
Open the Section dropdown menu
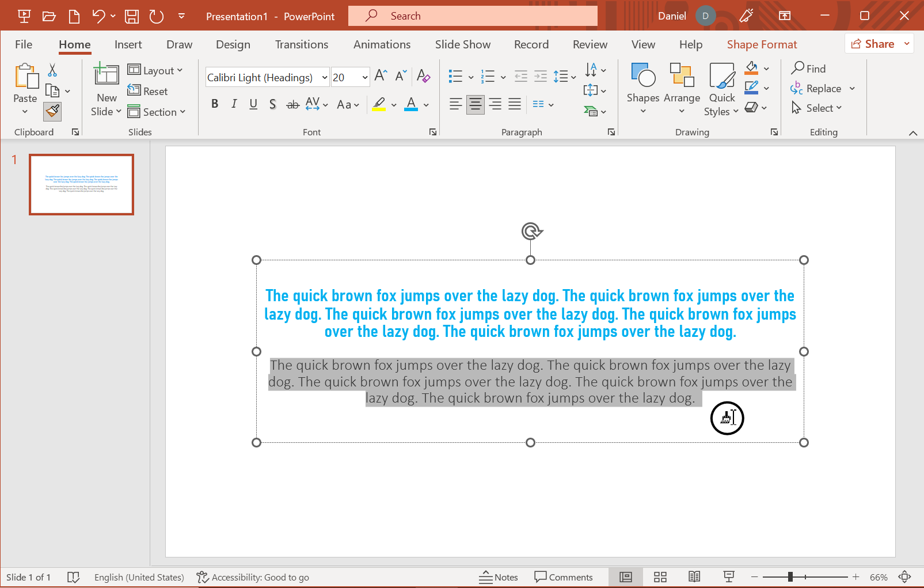(x=157, y=112)
